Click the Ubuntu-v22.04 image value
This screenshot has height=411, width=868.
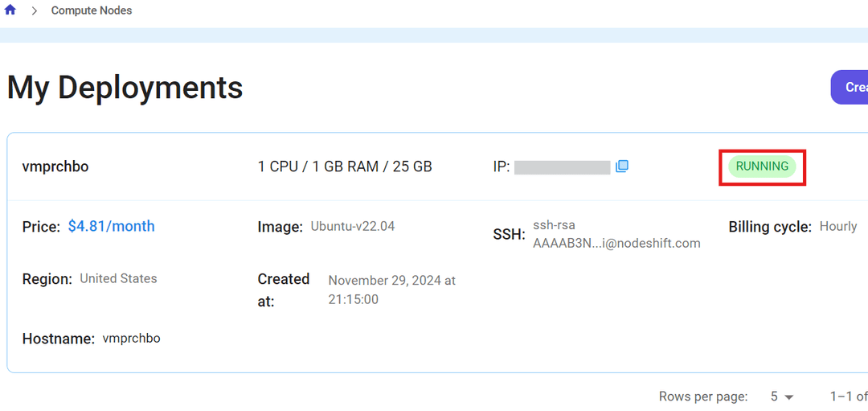coord(353,226)
